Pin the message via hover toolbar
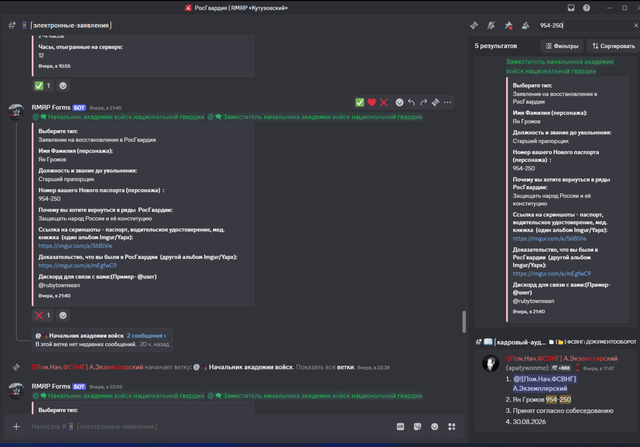The image size is (640, 447). (x=436, y=102)
